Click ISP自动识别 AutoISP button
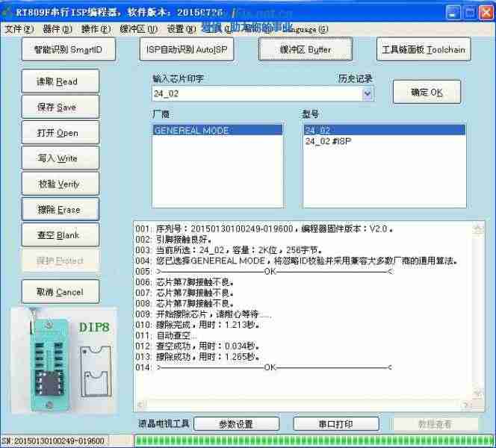This screenshot has width=496, height=448. coord(186,50)
